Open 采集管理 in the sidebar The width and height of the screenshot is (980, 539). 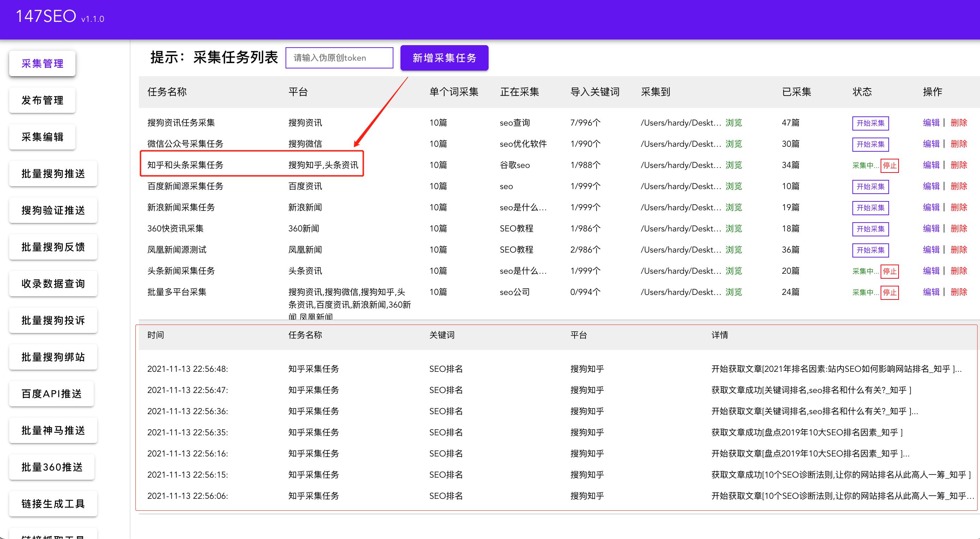(x=42, y=63)
